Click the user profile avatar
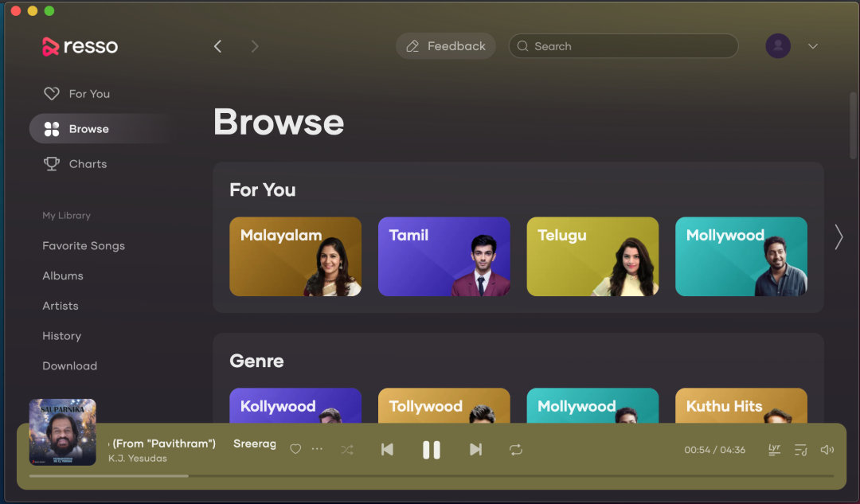Image resolution: width=860 pixels, height=504 pixels. 778,46
